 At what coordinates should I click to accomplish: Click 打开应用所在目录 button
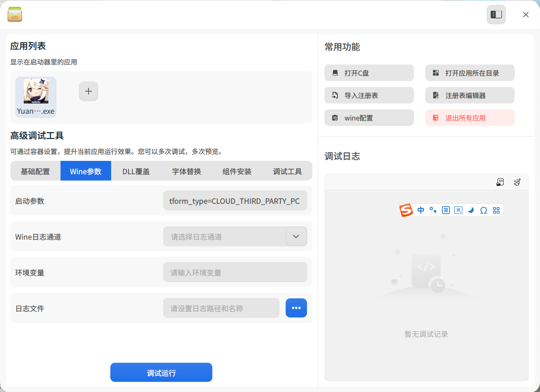(x=470, y=73)
